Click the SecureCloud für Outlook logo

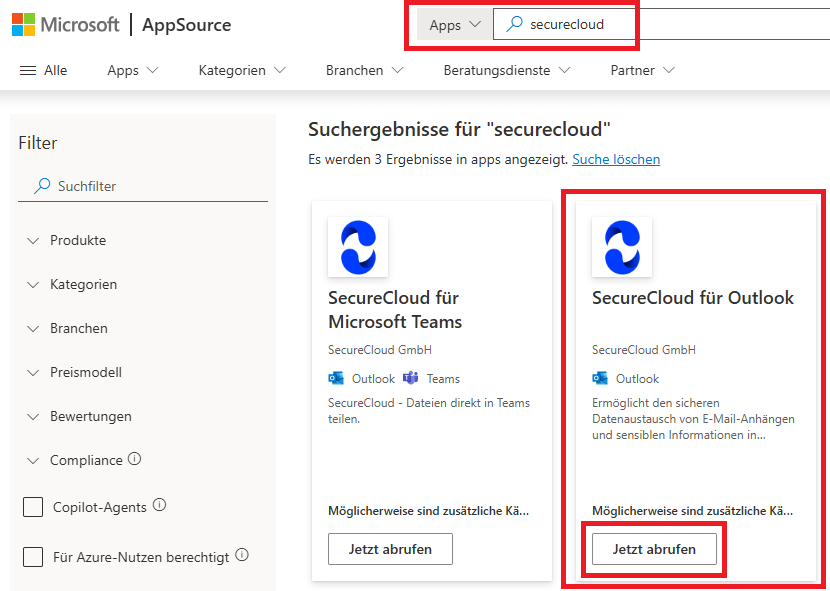click(x=622, y=247)
